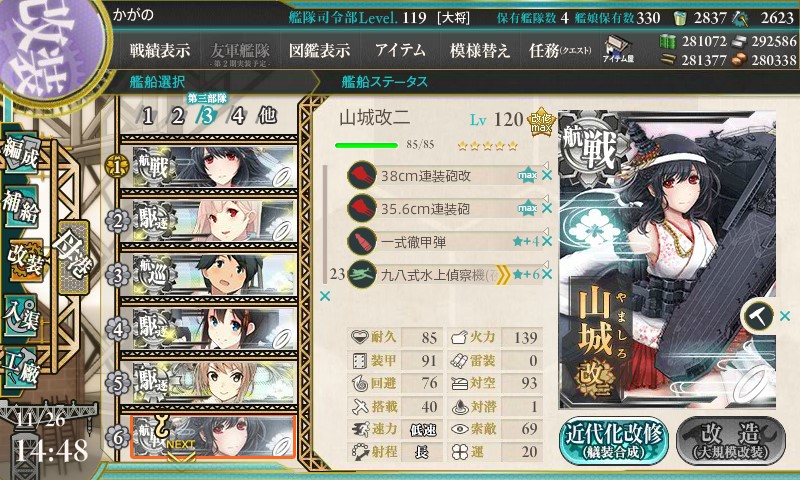Select the 入渠 docking side icon

(20, 316)
